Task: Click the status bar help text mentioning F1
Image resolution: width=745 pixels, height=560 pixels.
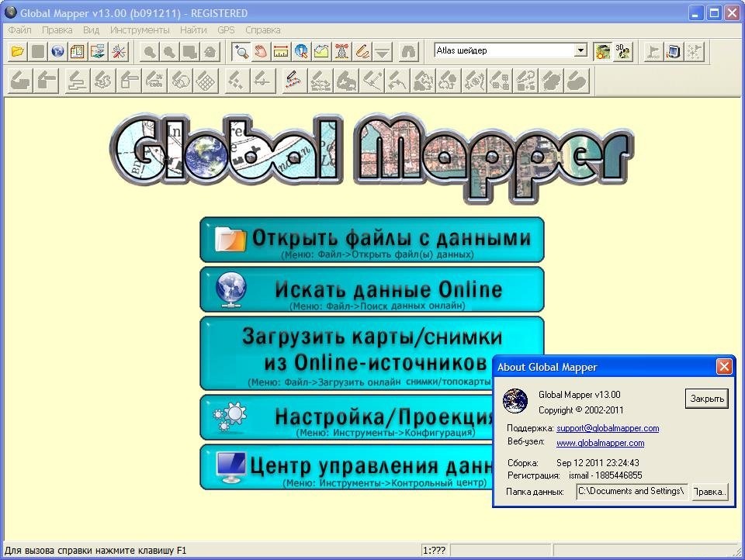Action: (x=95, y=551)
